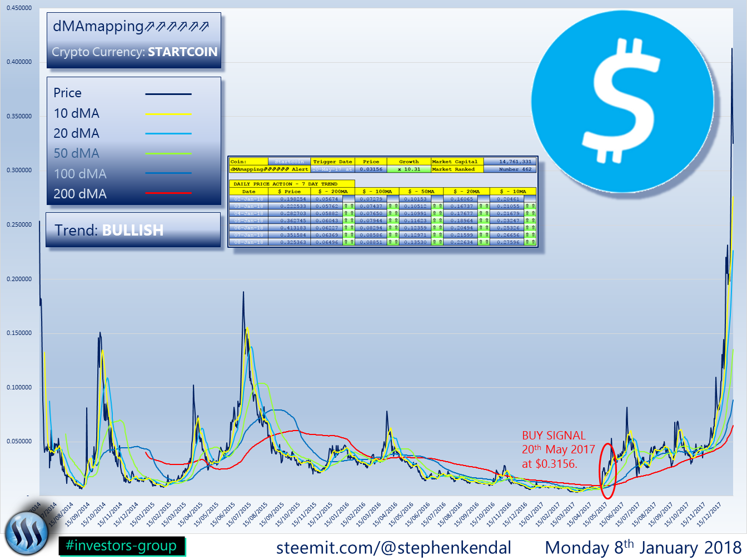
Task: Click the up-arrows icon beside 0.22634
Action: [x=484, y=242]
